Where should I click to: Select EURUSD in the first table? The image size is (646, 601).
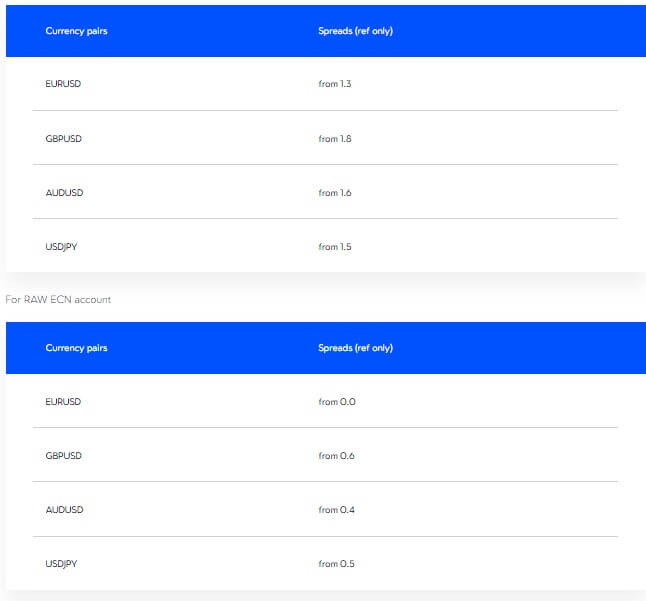tap(63, 84)
